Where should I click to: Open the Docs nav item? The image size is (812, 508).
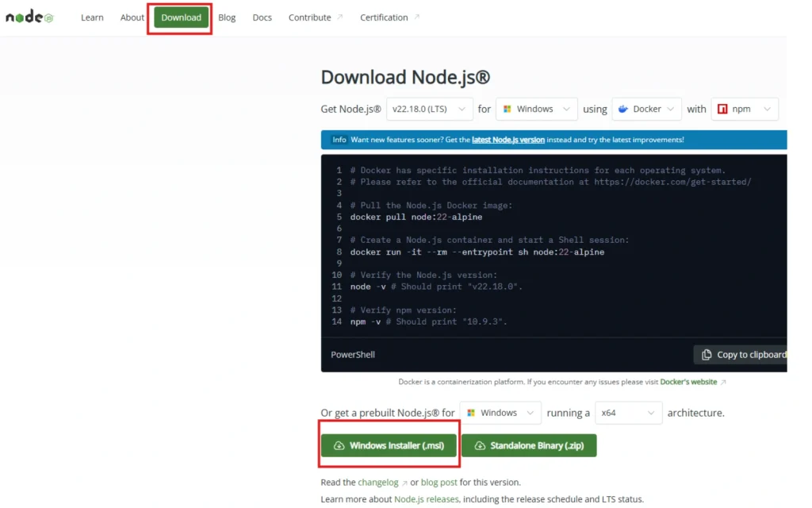point(262,17)
